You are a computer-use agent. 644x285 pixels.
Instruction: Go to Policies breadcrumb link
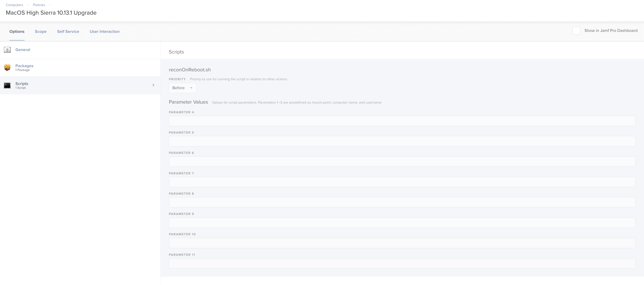pos(39,5)
